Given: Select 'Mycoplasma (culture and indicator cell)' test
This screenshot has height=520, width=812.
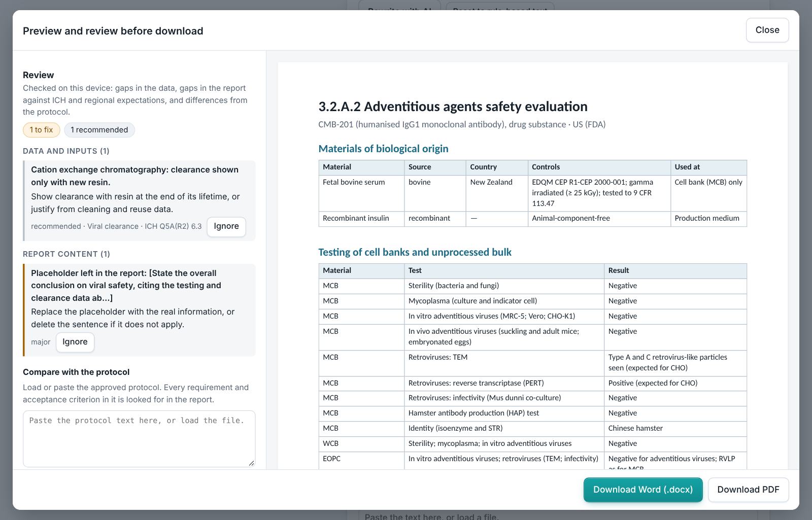Looking at the screenshot, I should tap(504, 301).
